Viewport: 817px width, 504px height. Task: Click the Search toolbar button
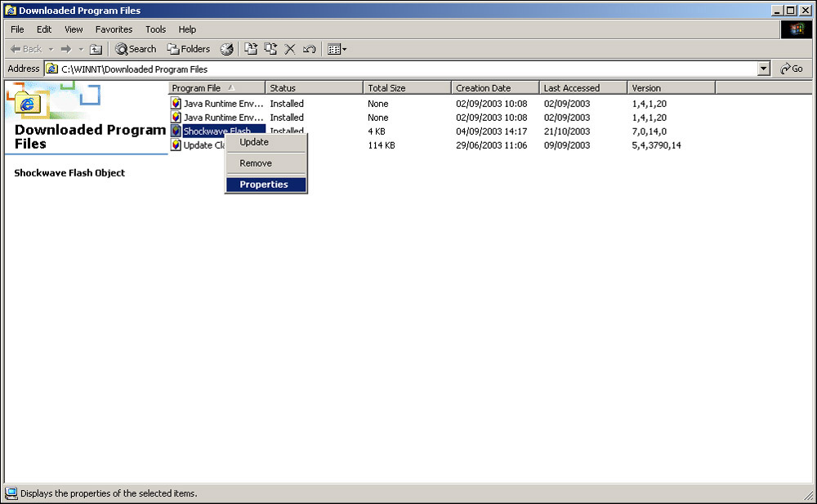[x=136, y=49]
